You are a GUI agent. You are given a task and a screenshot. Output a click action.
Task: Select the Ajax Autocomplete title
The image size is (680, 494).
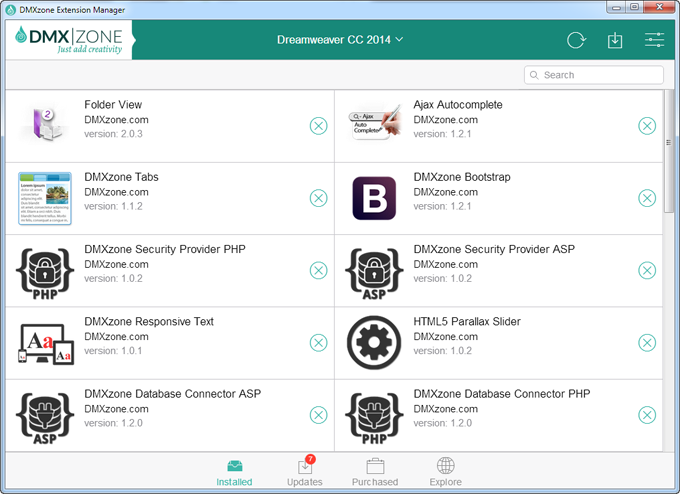458,105
